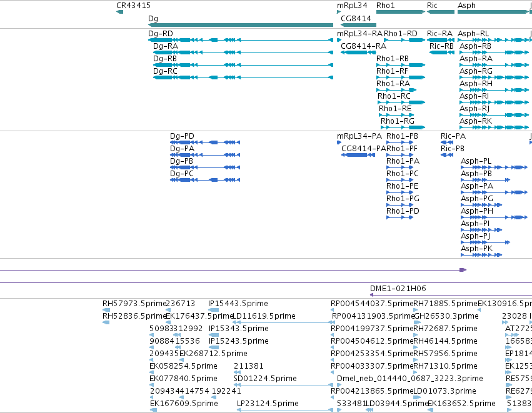Click the Ric-RA transcript label
Image resolution: width=532 pixels, height=413 pixels.
pyautogui.click(x=439, y=34)
